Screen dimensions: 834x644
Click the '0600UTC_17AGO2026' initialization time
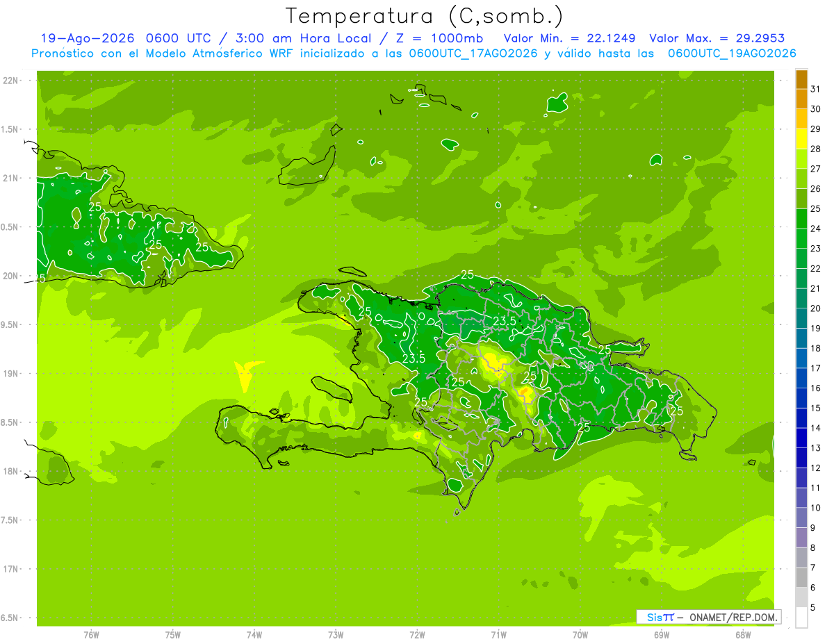click(x=473, y=53)
